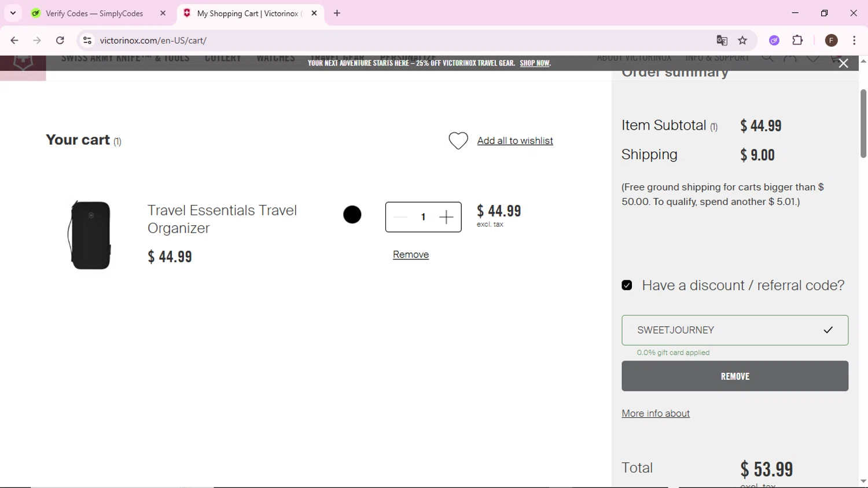The image size is (868, 488).
Task: Click the page vertical scrollbar thumb
Action: 863,123
